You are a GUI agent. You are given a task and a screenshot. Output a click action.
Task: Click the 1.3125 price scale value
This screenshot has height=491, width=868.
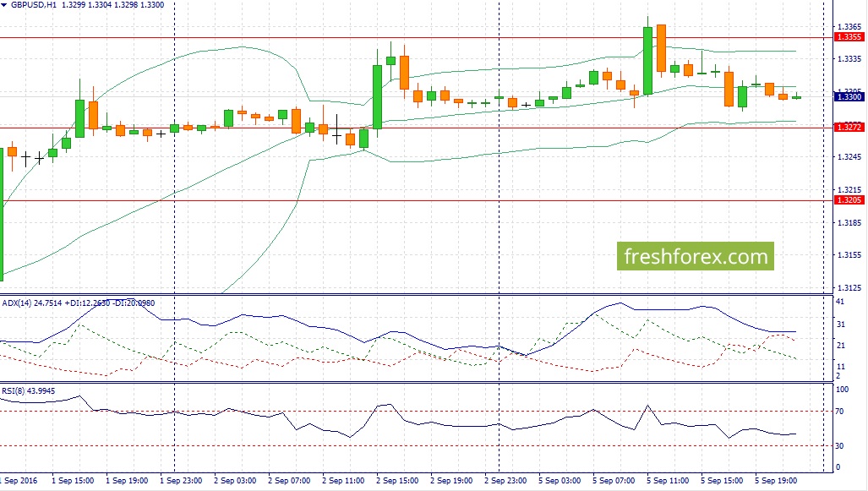tap(849, 288)
